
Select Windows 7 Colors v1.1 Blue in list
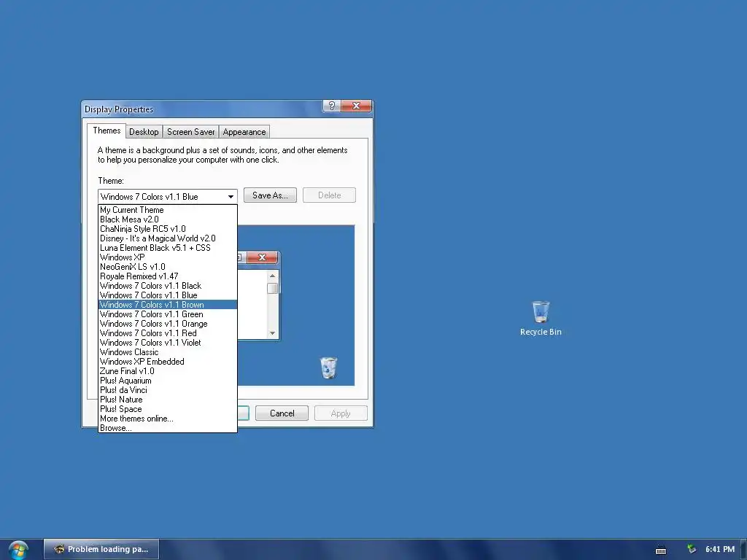click(x=168, y=295)
